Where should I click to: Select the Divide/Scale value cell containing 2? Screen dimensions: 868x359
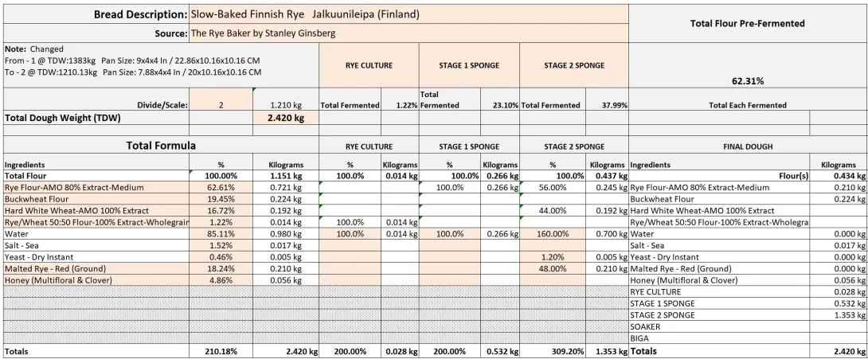coord(221,104)
